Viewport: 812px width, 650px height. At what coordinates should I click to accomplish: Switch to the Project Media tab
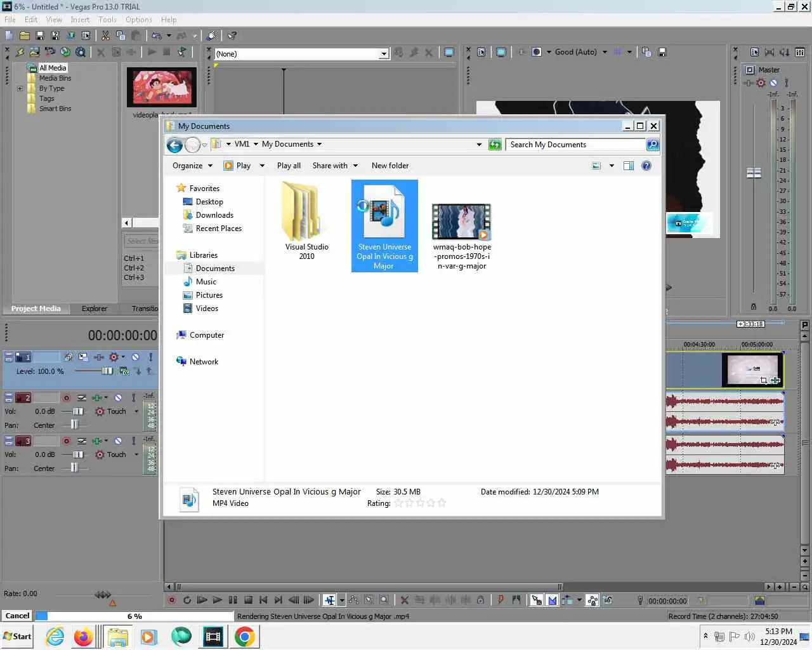[x=36, y=308]
